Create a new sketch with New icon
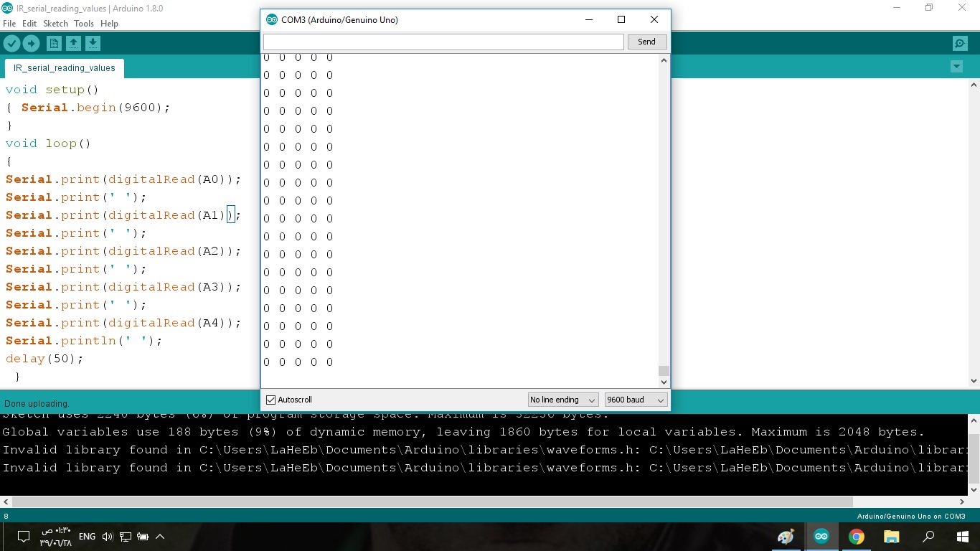Screen dimensions: 980x551 point(54,44)
